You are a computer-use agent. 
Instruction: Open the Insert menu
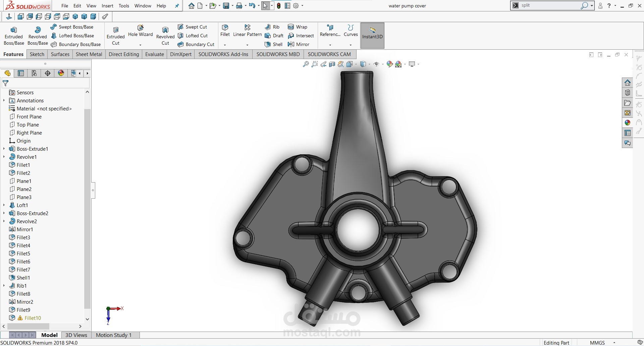pyautogui.click(x=107, y=6)
